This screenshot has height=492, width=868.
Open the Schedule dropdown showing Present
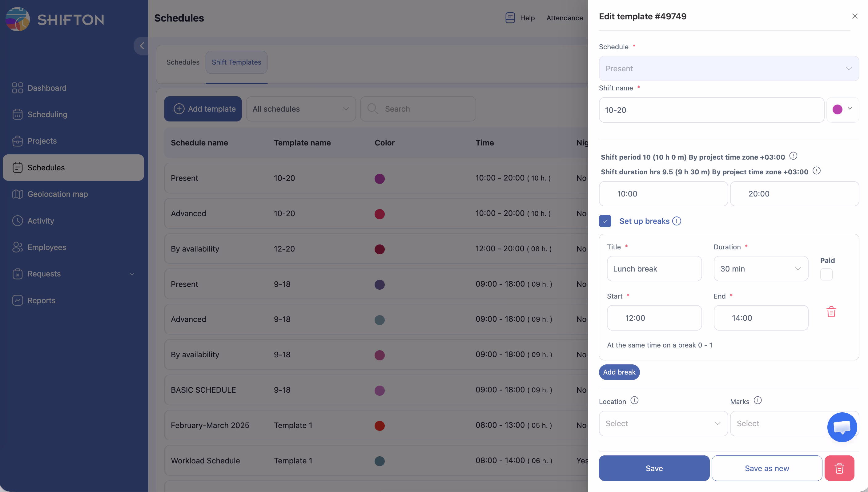point(728,69)
